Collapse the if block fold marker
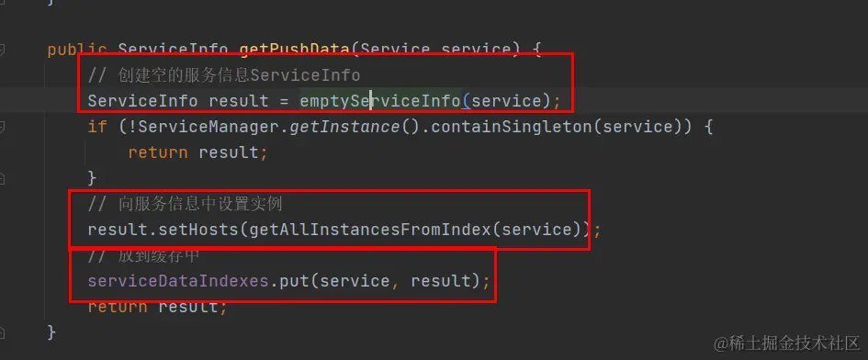The width and height of the screenshot is (868, 360). [x=2, y=127]
